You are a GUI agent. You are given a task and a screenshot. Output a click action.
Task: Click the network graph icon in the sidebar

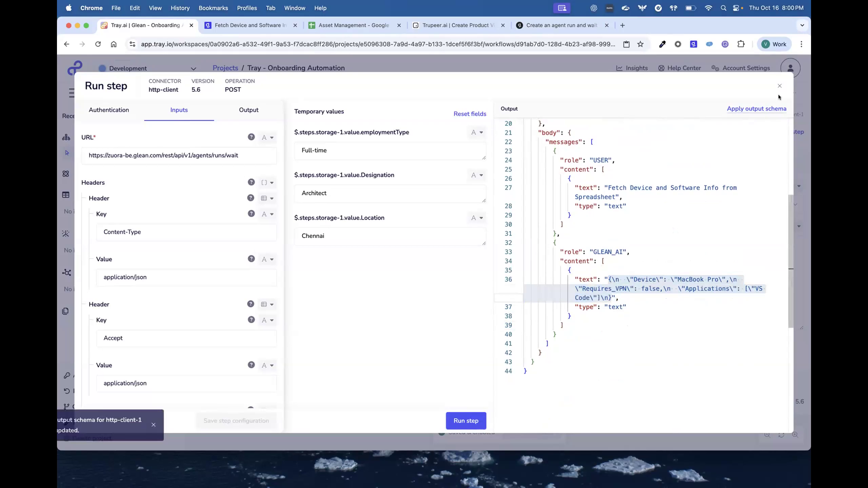coord(66,272)
